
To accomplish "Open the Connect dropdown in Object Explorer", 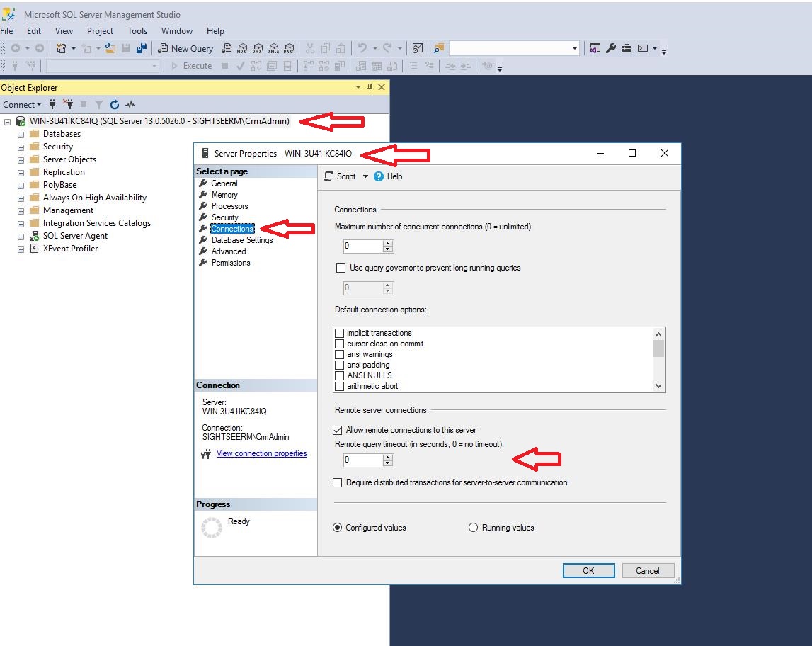I will click(22, 105).
